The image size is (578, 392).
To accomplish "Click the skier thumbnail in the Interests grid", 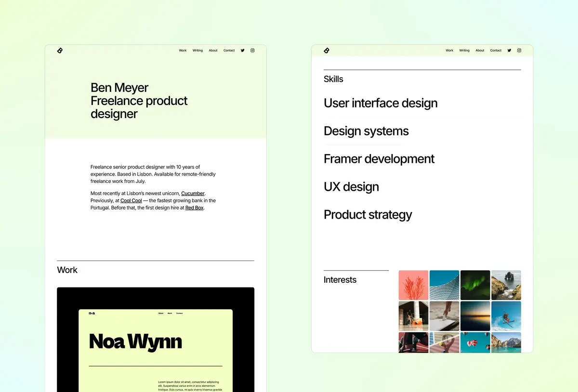I will (x=506, y=316).
